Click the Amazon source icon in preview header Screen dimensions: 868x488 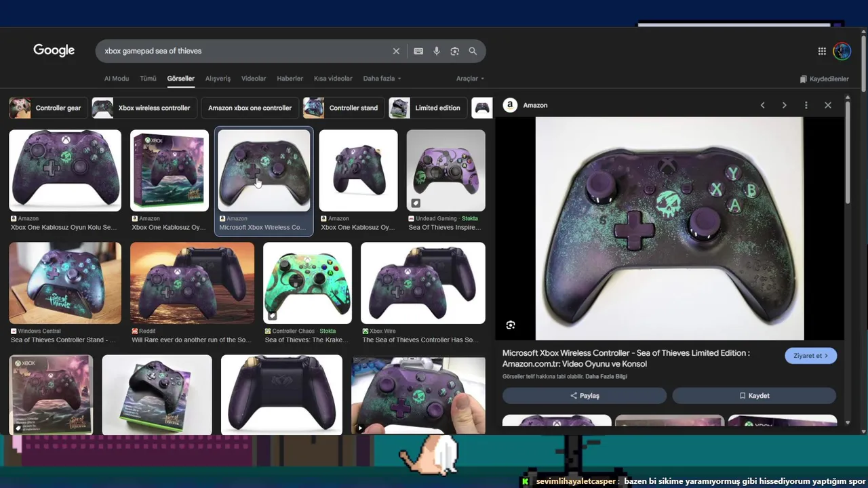coord(510,105)
